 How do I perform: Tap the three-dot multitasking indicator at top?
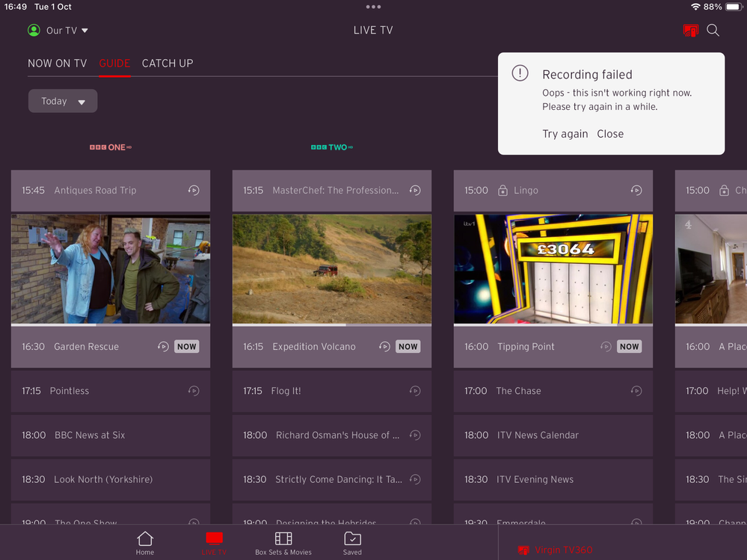pos(374,7)
